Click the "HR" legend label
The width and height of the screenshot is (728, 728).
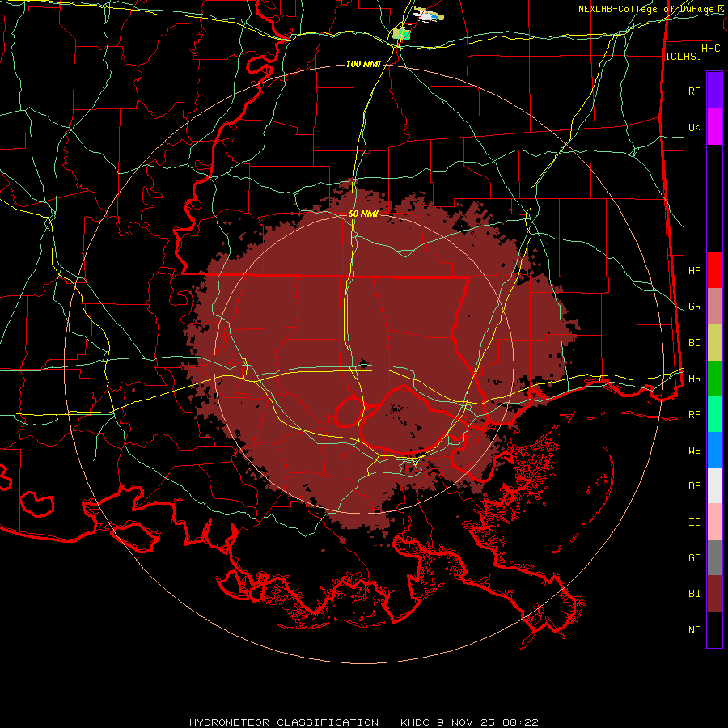pos(694,379)
